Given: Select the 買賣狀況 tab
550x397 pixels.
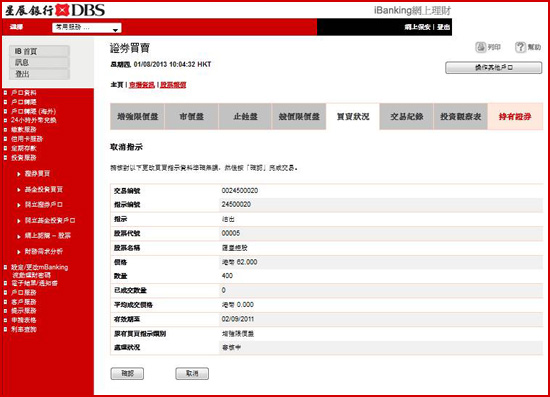Looking at the screenshot, I should (x=353, y=116).
